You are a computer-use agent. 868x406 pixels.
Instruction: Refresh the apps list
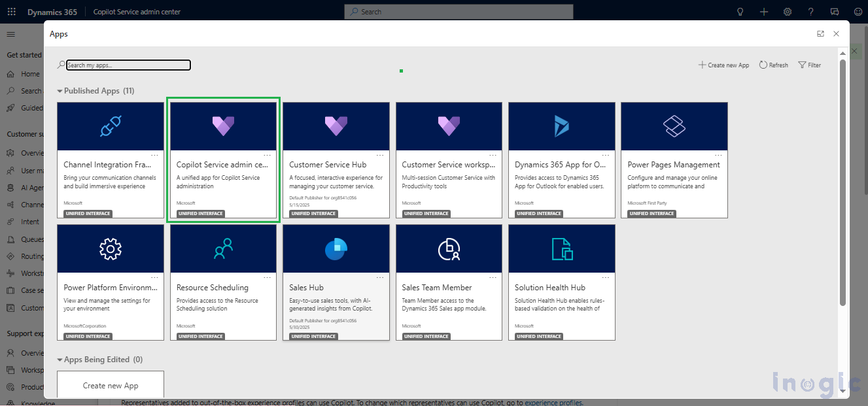click(x=774, y=65)
